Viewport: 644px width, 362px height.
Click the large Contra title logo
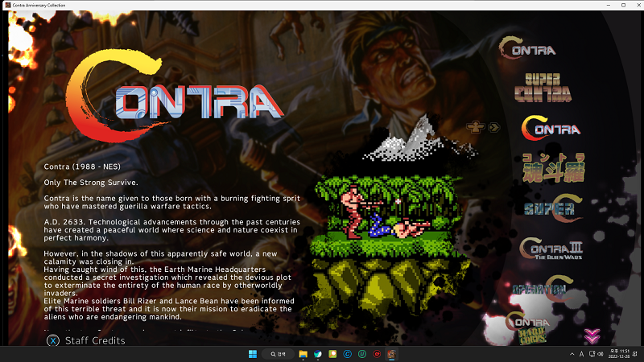pyautogui.click(x=175, y=97)
